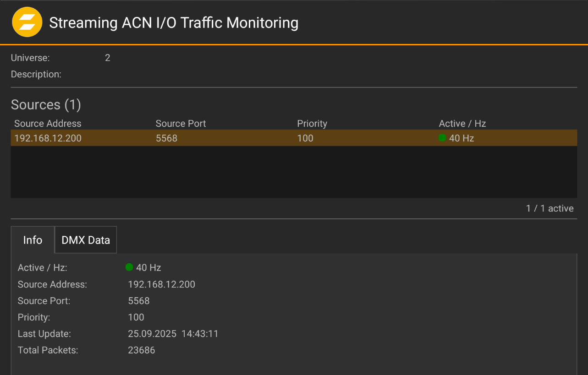Click the 1 / 1 active counter
Image resolution: width=588 pixels, height=375 pixels.
point(550,208)
